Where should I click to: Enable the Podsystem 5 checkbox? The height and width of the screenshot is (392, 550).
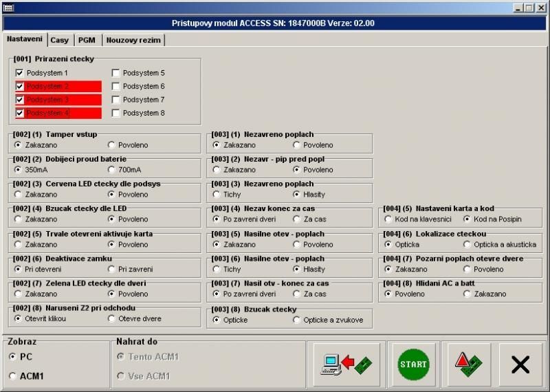(x=116, y=73)
